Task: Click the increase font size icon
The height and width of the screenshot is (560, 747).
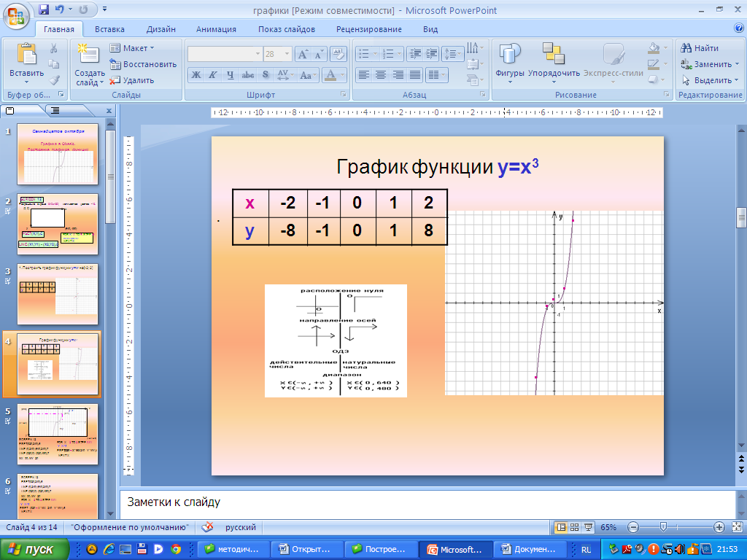Action: tap(303, 54)
